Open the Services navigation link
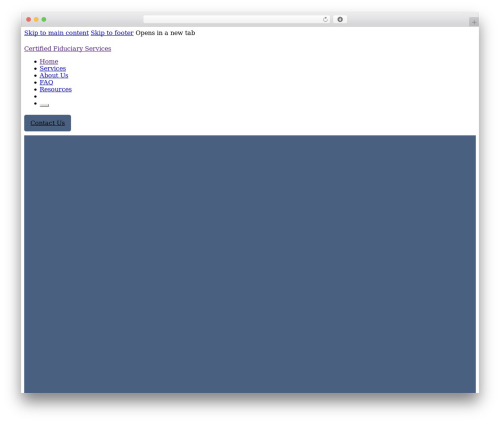This screenshot has height=423, width=500. coord(53,68)
